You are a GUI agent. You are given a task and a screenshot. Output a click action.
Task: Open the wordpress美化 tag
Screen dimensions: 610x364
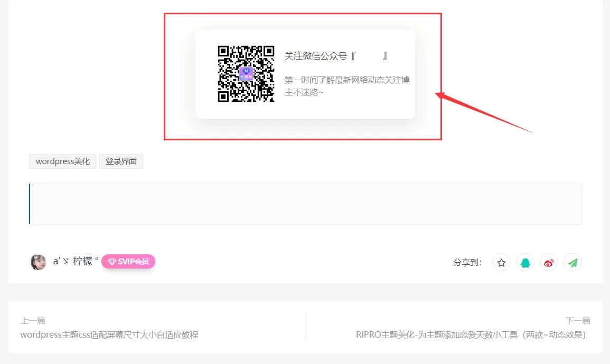62,161
